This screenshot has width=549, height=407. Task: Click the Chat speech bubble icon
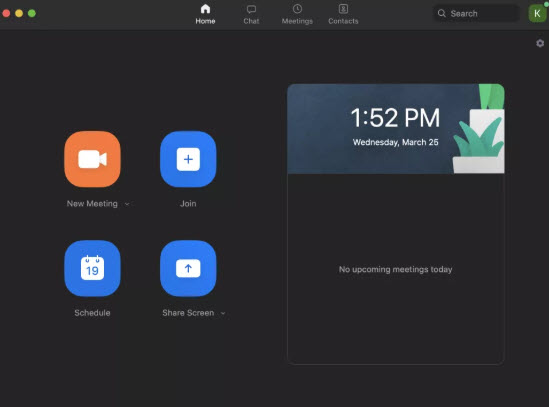point(251,9)
